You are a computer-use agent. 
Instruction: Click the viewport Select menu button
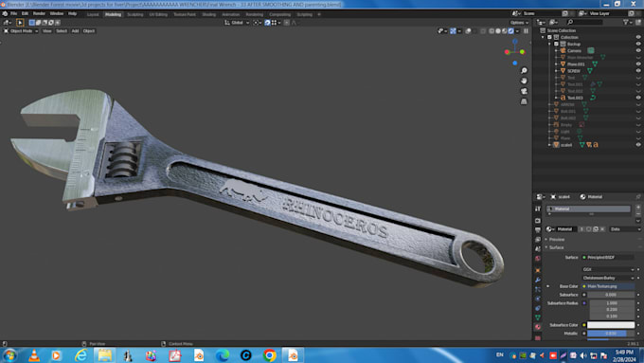(62, 31)
